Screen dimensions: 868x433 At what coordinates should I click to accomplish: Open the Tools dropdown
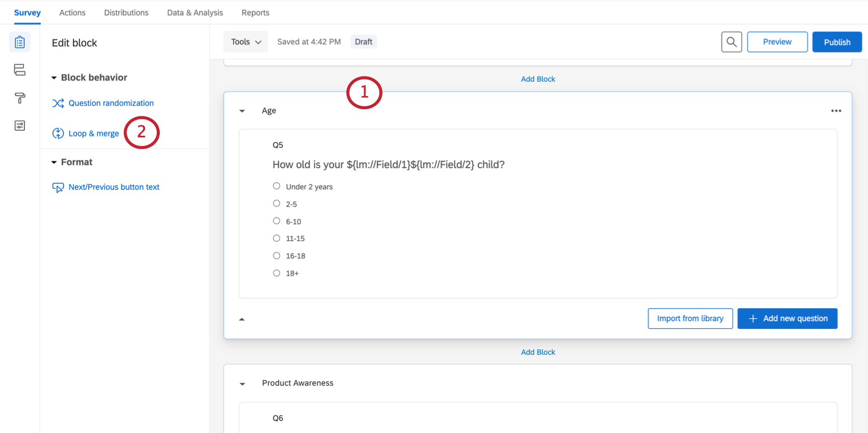[x=246, y=42]
